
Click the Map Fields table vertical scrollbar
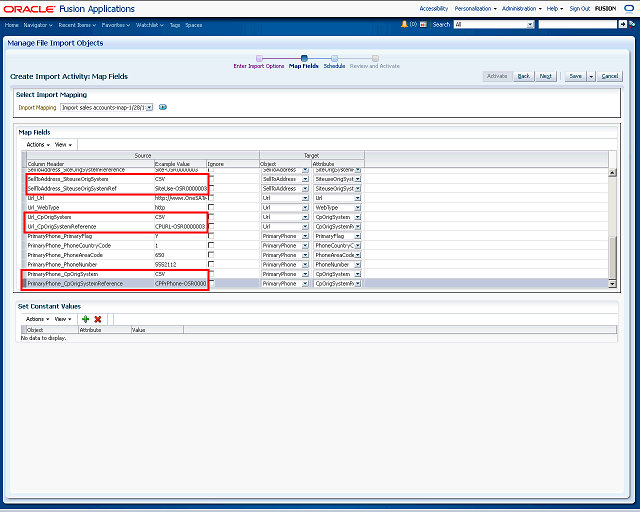613,220
